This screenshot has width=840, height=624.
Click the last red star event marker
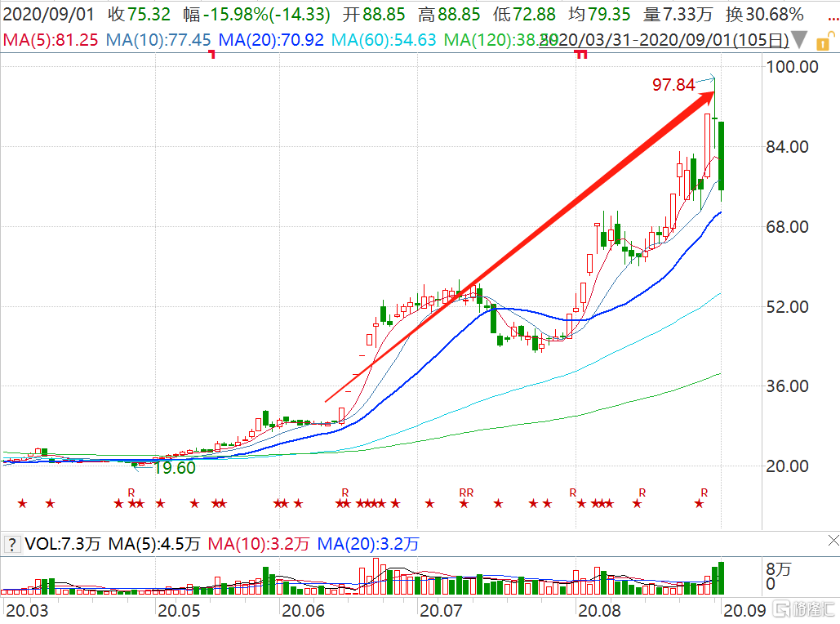699,503
